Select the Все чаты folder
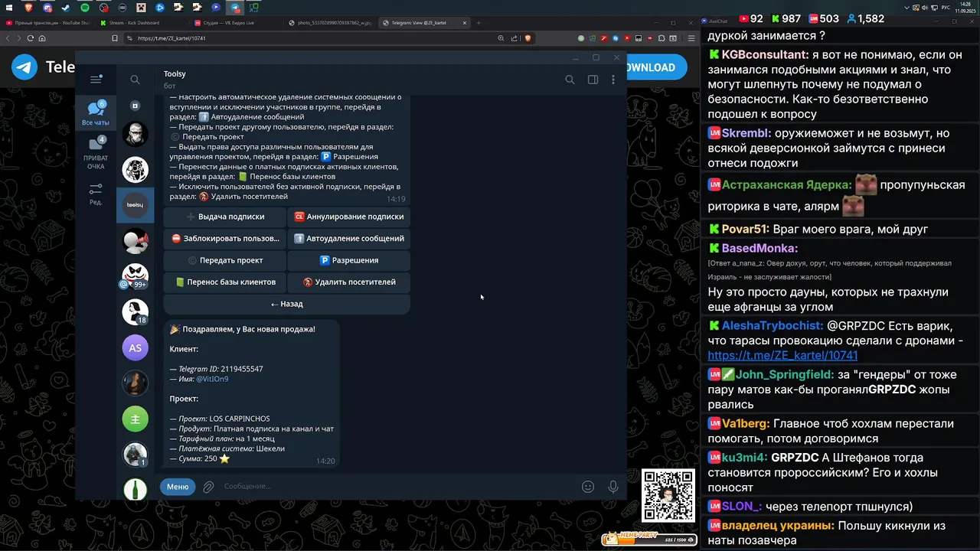The image size is (980, 551). (96, 113)
